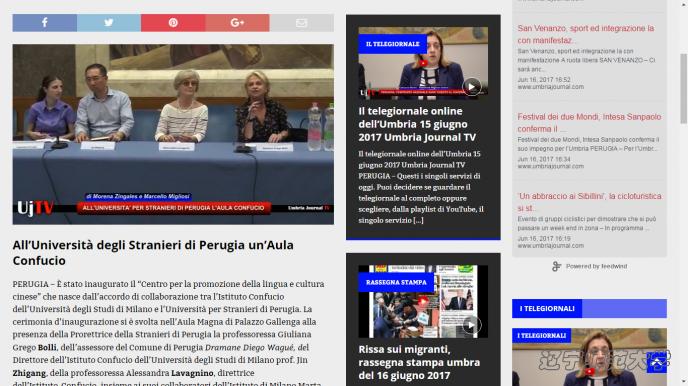
Task: Open Il telegiornale online dell'Umbria title
Action: pyautogui.click(x=417, y=124)
